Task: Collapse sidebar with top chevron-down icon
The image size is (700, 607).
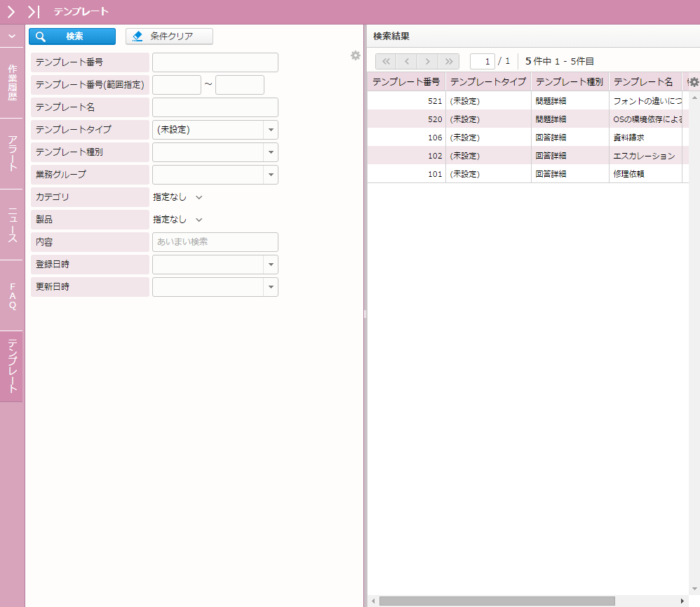Action: tap(11, 36)
